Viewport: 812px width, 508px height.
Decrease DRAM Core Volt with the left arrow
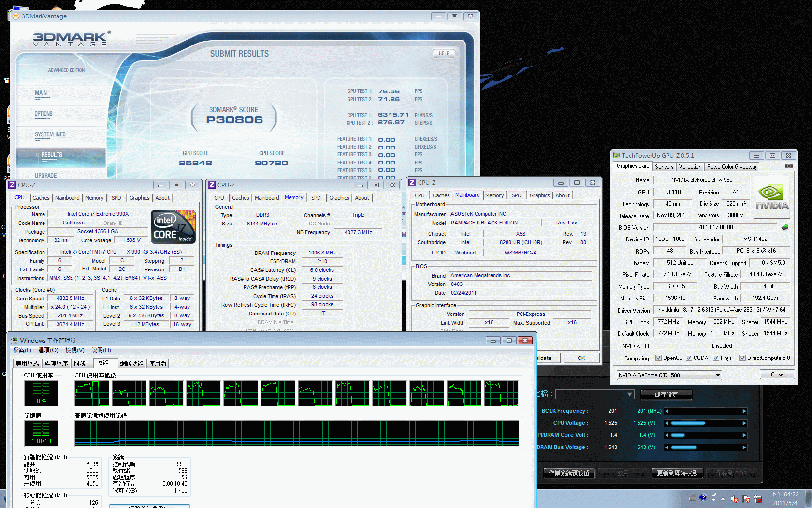(667, 435)
